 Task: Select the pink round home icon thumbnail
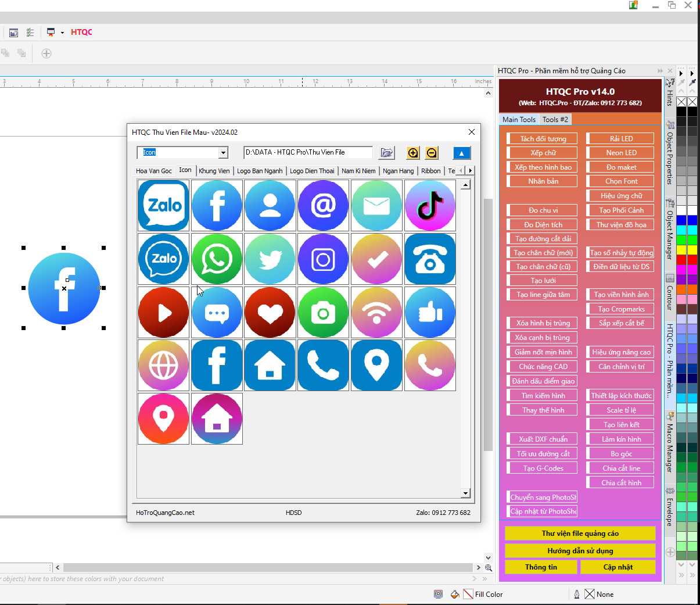click(x=217, y=418)
